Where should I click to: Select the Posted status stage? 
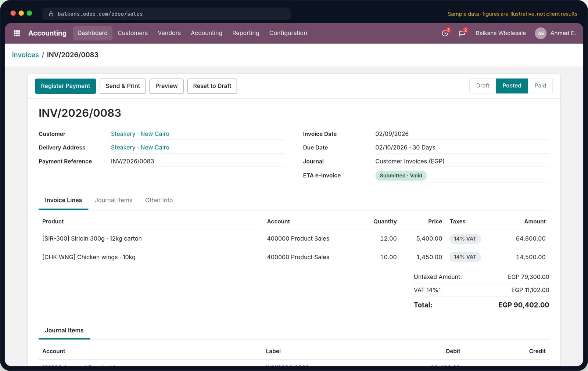512,86
